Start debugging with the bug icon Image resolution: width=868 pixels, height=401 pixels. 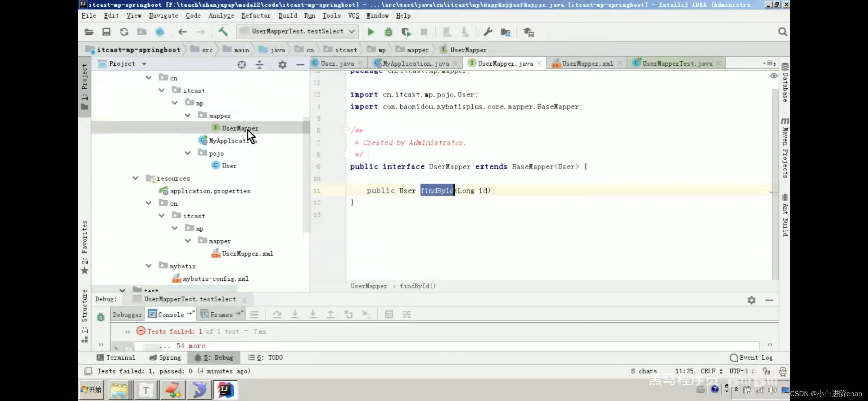[388, 32]
